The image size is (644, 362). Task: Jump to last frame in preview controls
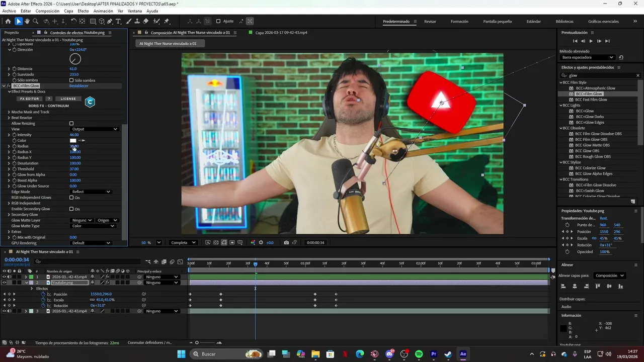coord(607,41)
